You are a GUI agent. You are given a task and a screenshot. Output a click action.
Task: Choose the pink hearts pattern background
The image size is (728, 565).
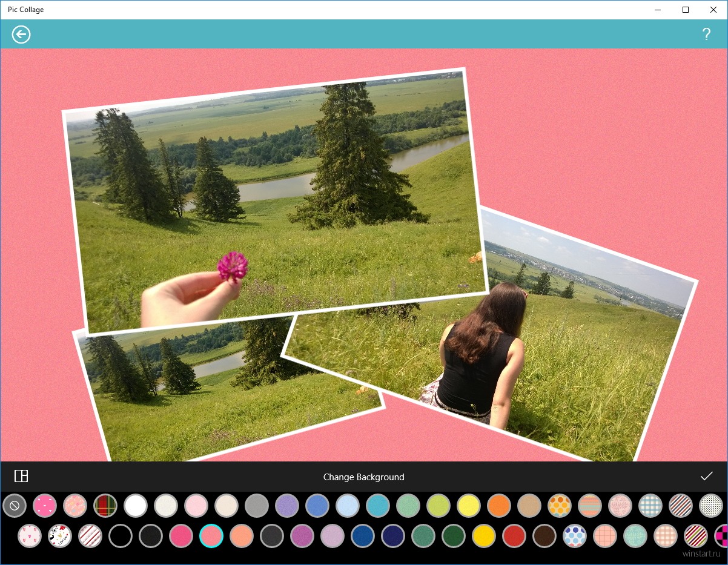pos(45,506)
